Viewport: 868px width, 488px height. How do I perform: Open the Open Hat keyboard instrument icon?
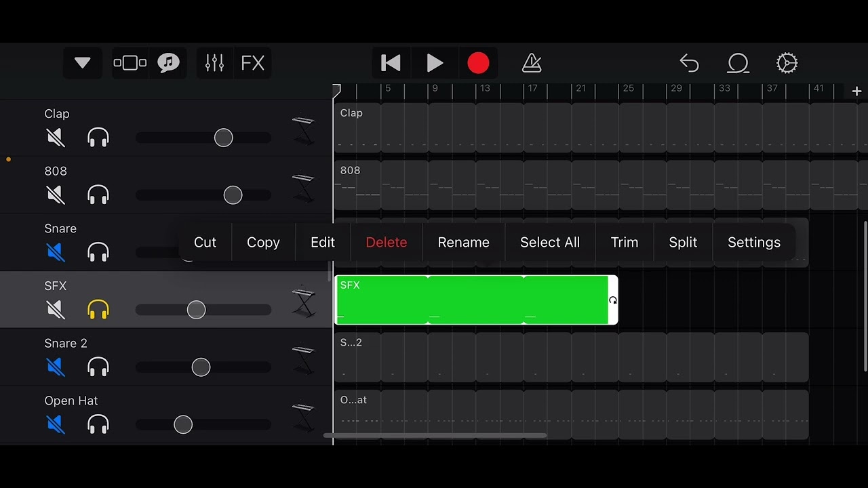point(303,416)
